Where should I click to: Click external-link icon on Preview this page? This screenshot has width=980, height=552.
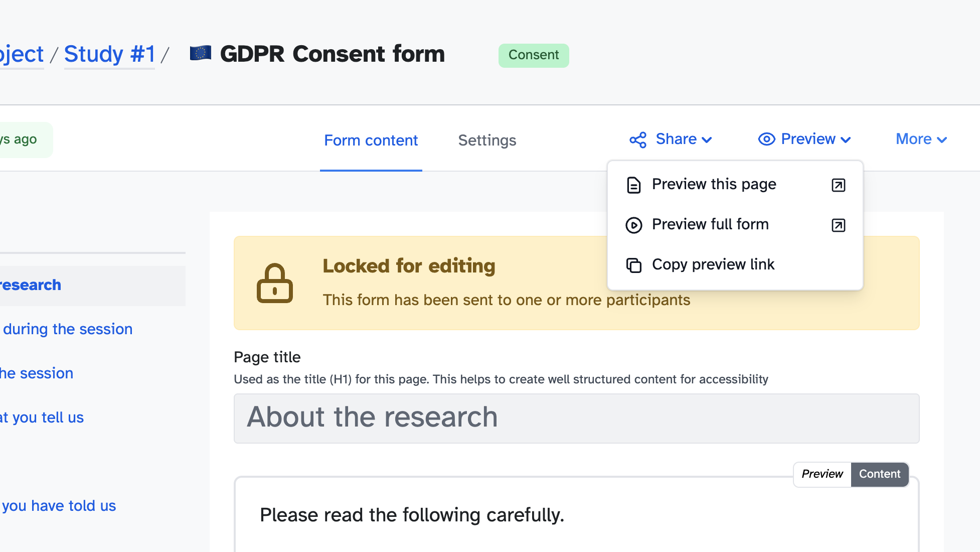point(838,185)
